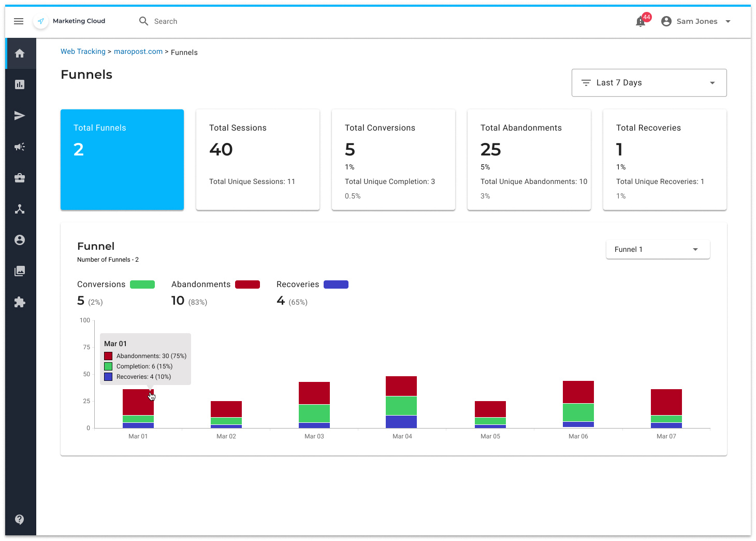Open integrations via the puzzle icon
This screenshot has width=756, height=541.
[20, 302]
